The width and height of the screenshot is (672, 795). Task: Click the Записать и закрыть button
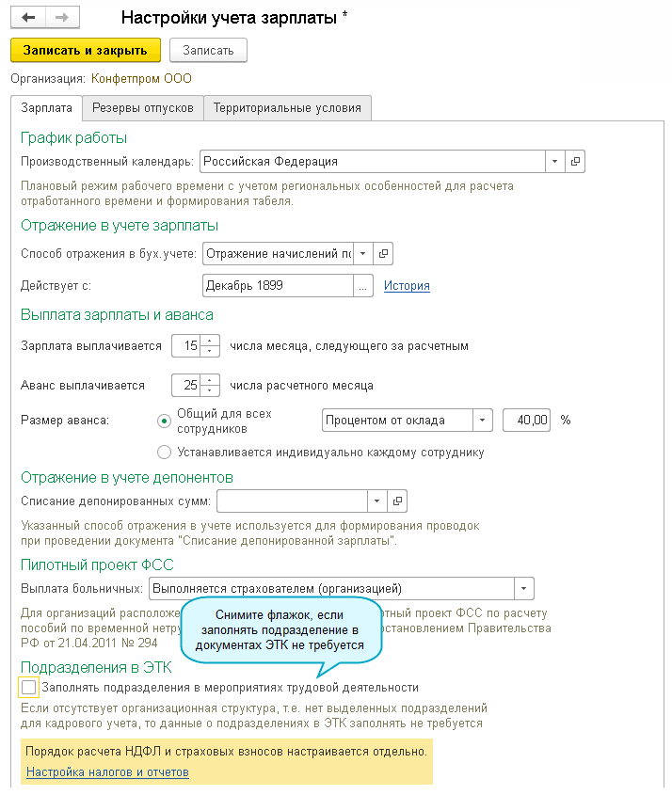coord(86,51)
